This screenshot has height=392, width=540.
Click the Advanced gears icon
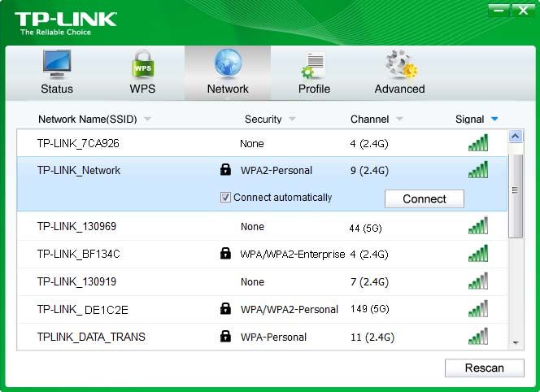click(401, 64)
